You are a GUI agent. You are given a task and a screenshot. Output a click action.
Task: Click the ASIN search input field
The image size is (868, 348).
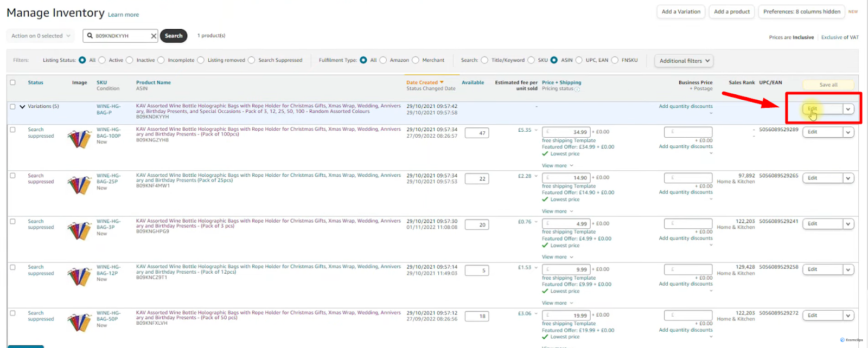coord(121,36)
